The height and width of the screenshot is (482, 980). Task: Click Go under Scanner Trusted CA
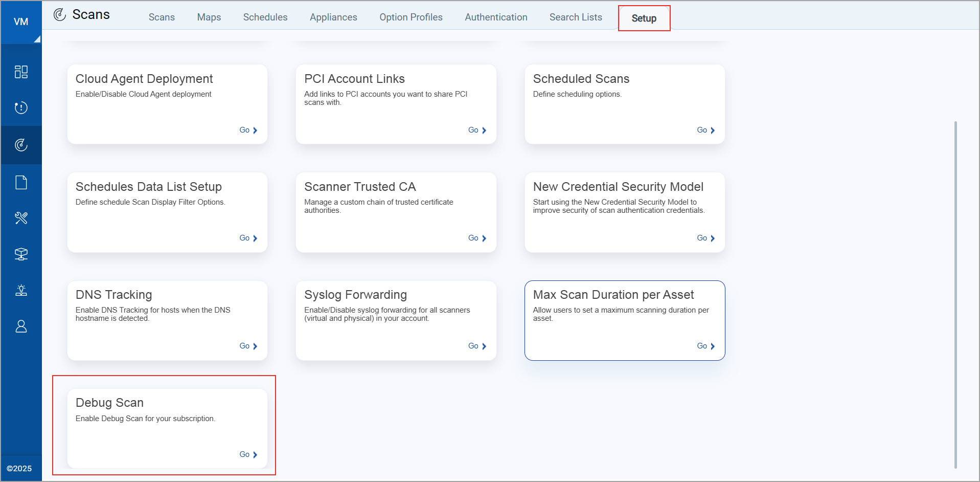(x=477, y=238)
